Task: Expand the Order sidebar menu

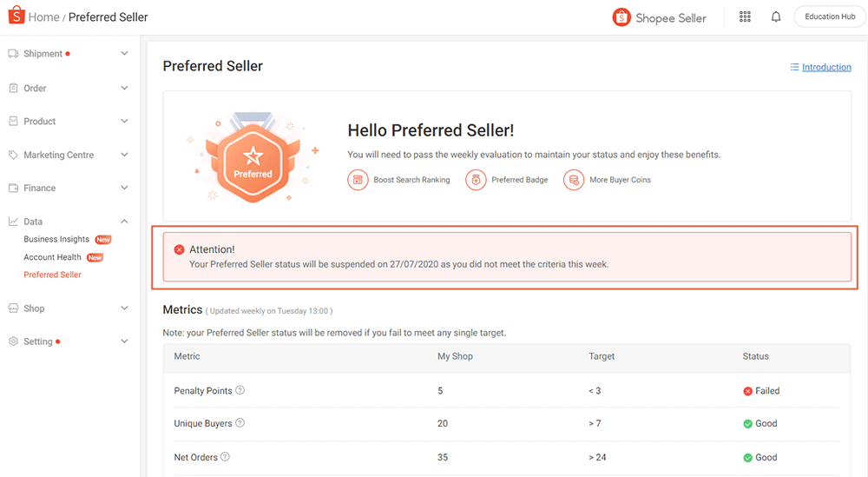Action: click(124, 88)
